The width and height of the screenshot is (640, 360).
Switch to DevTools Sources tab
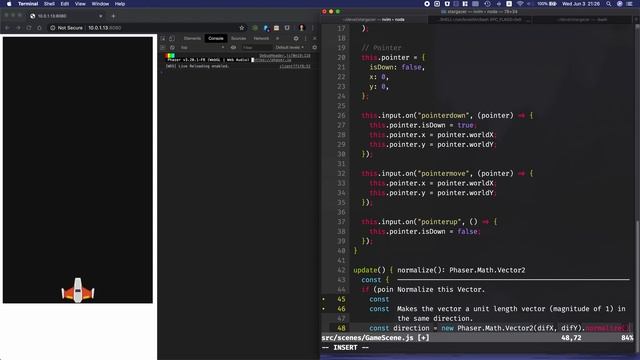(238, 38)
